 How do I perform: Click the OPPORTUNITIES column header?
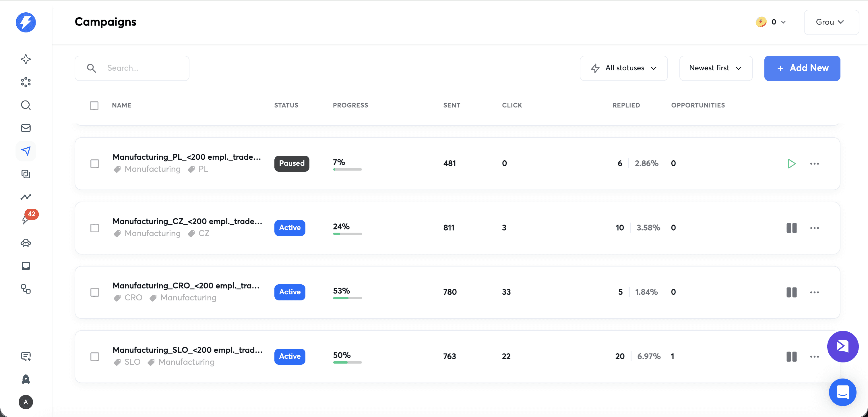698,105
